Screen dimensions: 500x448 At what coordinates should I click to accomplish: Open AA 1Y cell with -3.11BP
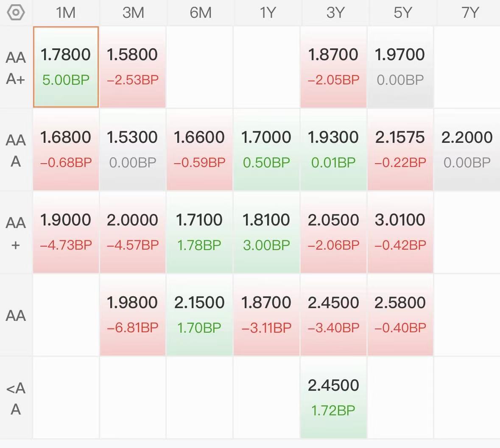tap(267, 315)
